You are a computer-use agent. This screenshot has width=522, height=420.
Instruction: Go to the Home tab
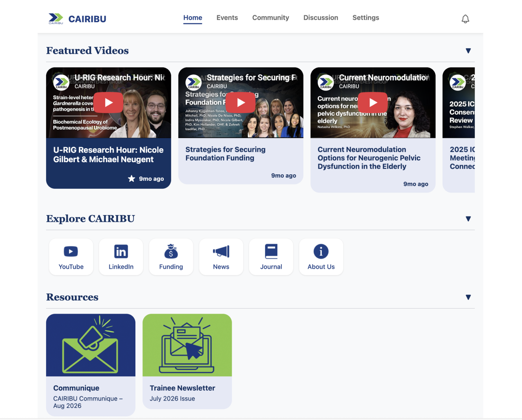click(192, 18)
